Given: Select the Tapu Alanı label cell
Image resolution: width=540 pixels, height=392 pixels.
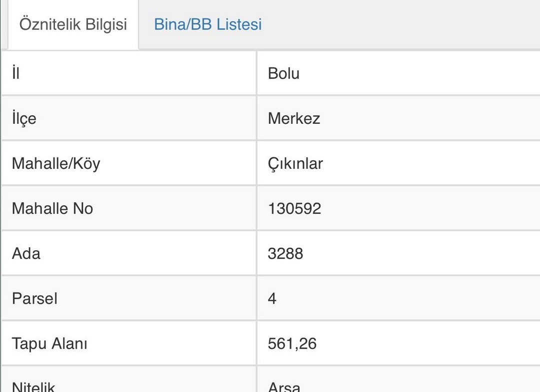Looking at the screenshot, I should click(129, 344).
